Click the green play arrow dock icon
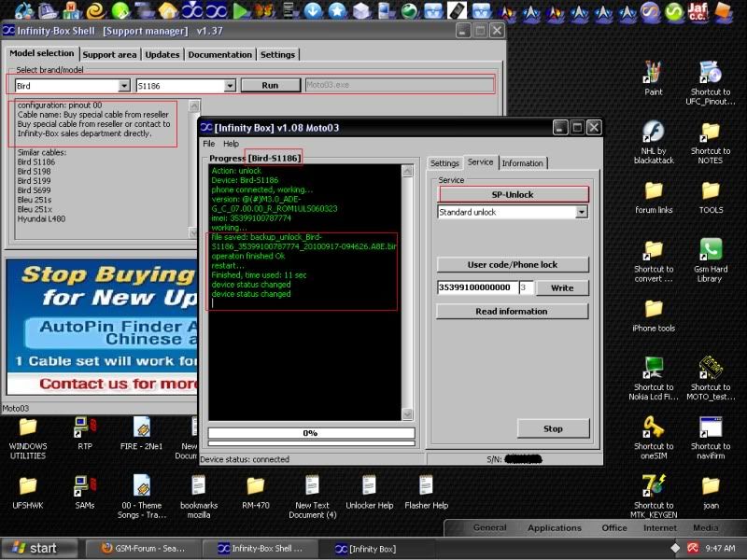Screen dimensions: 747x560 tap(241, 10)
